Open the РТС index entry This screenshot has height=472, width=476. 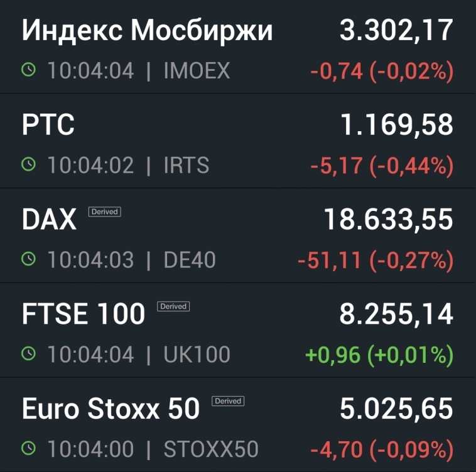[x=48, y=125]
